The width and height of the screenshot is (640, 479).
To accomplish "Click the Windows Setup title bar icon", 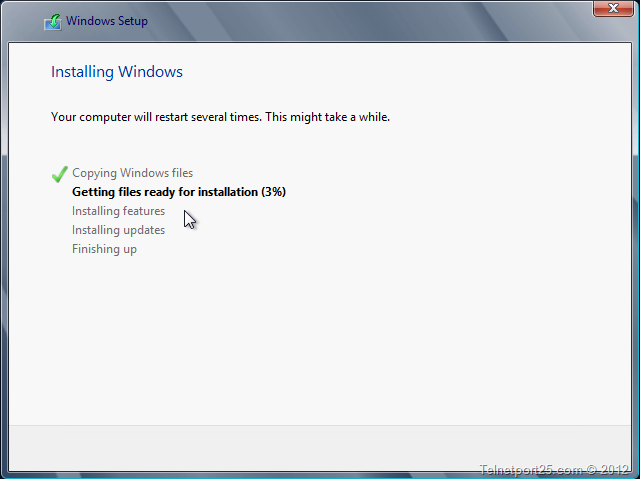I will pyautogui.click(x=53, y=22).
